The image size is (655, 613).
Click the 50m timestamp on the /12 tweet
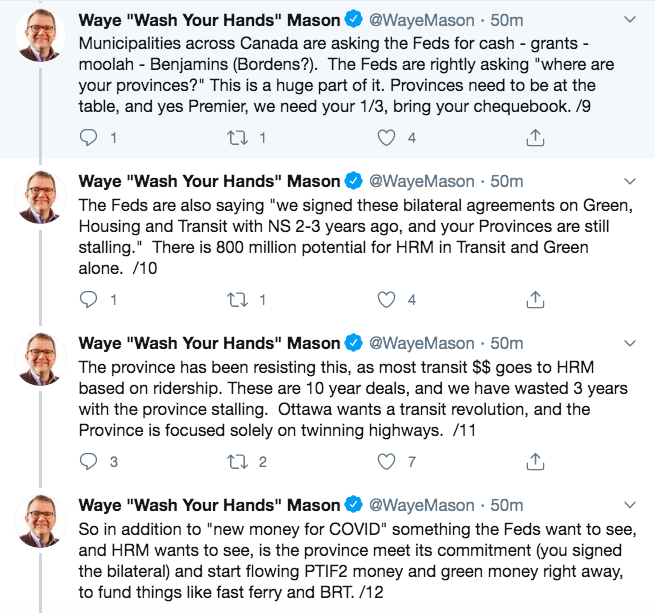point(507,505)
